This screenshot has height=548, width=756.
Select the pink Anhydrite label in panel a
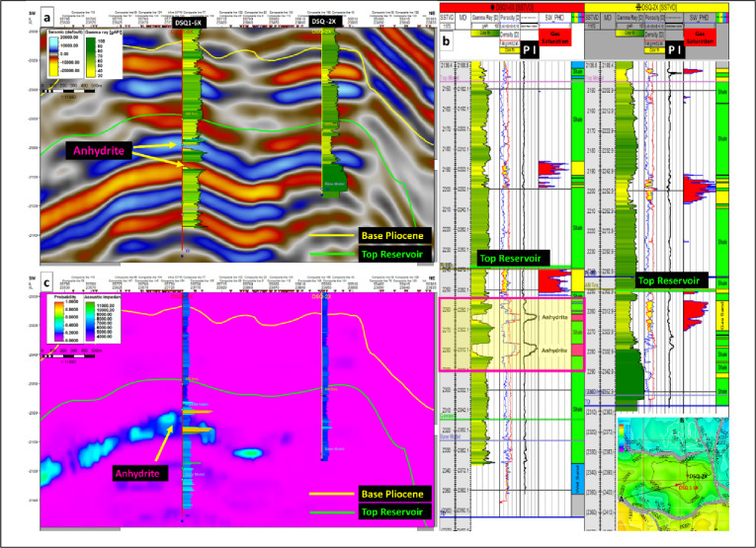99,151
